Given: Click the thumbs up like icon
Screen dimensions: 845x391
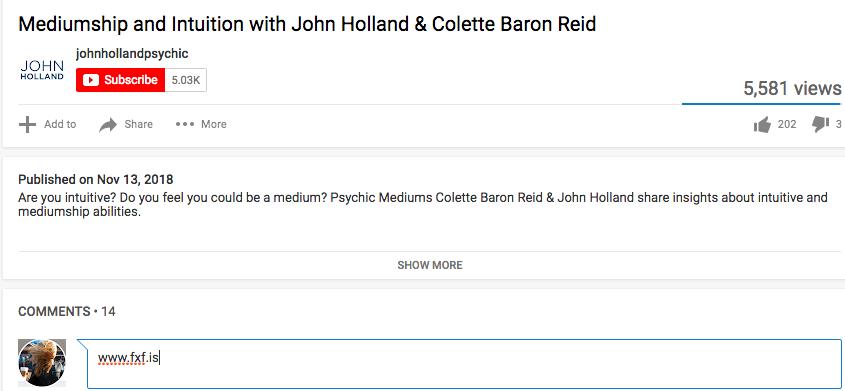Looking at the screenshot, I should pyautogui.click(x=762, y=125).
